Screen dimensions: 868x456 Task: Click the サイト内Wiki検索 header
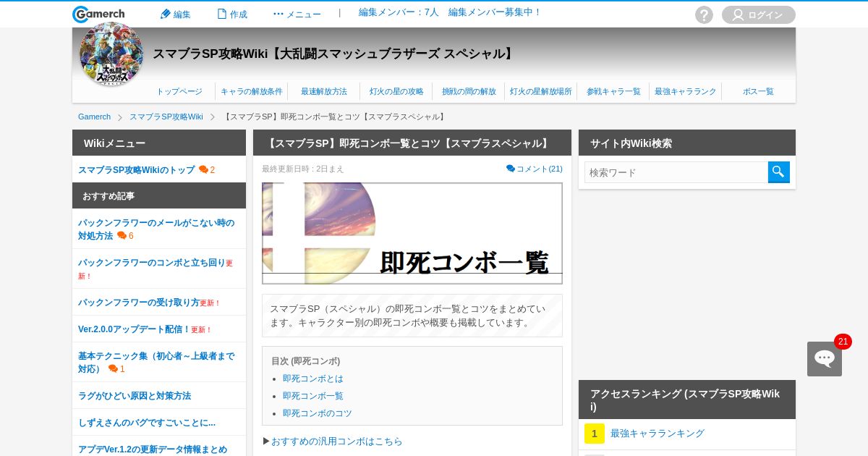click(x=687, y=143)
